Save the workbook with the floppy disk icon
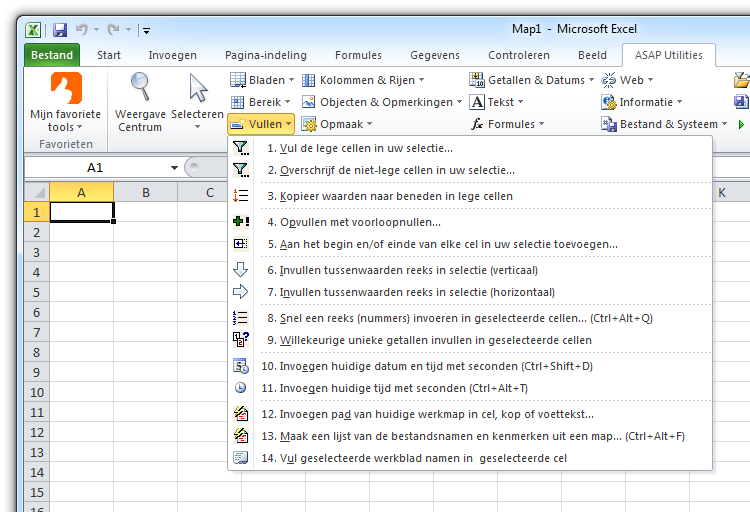 [60, 30]
